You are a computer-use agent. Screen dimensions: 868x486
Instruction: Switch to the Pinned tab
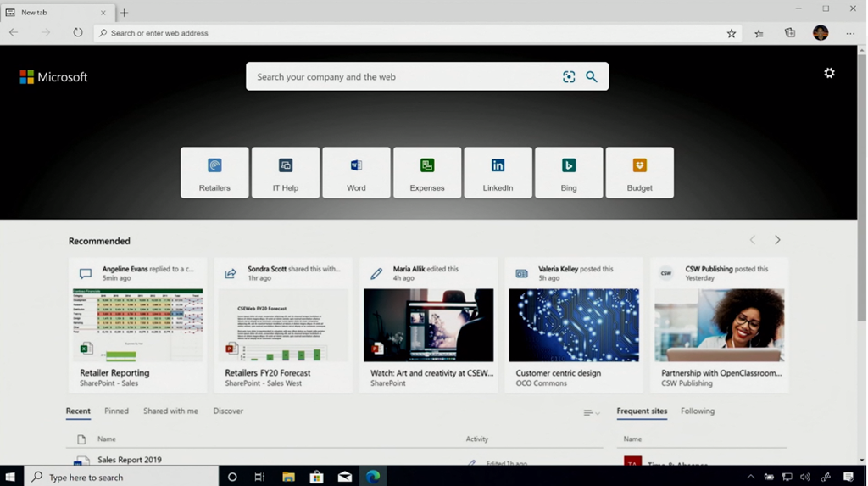click(116, 411)
